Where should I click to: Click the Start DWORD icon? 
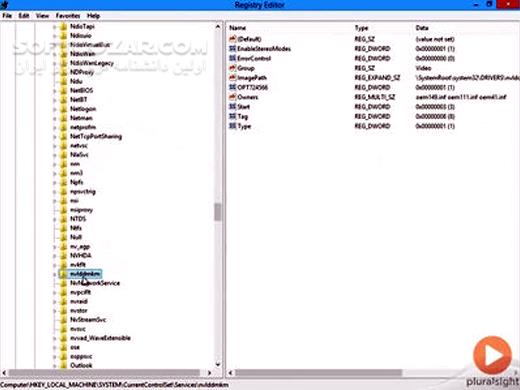coord(233,107)
